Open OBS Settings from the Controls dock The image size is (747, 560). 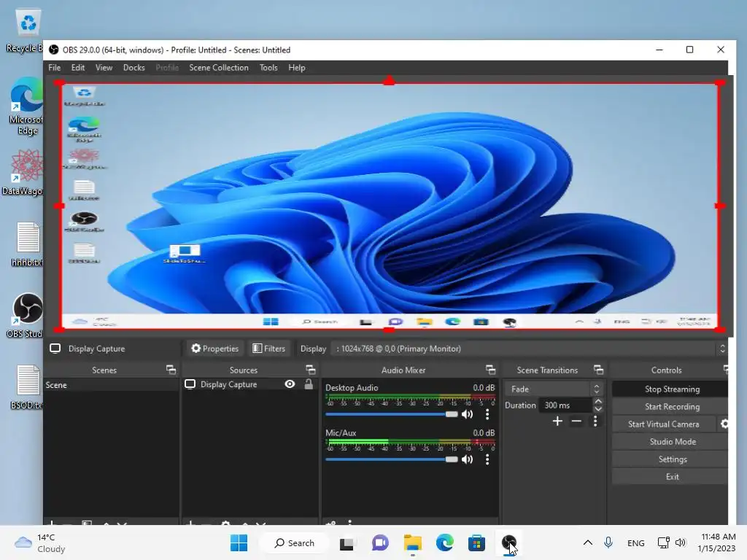pos(670,459)
